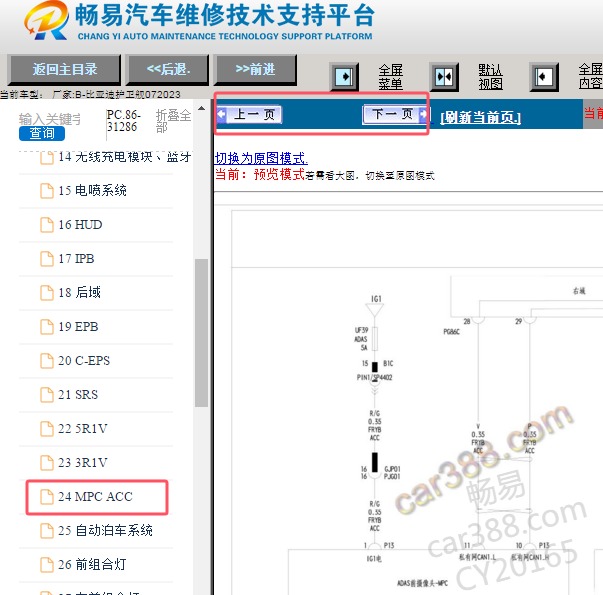Open tree item 22 5R1V
The width and height of the screenshot is (603, 595).
coord(83,428)
